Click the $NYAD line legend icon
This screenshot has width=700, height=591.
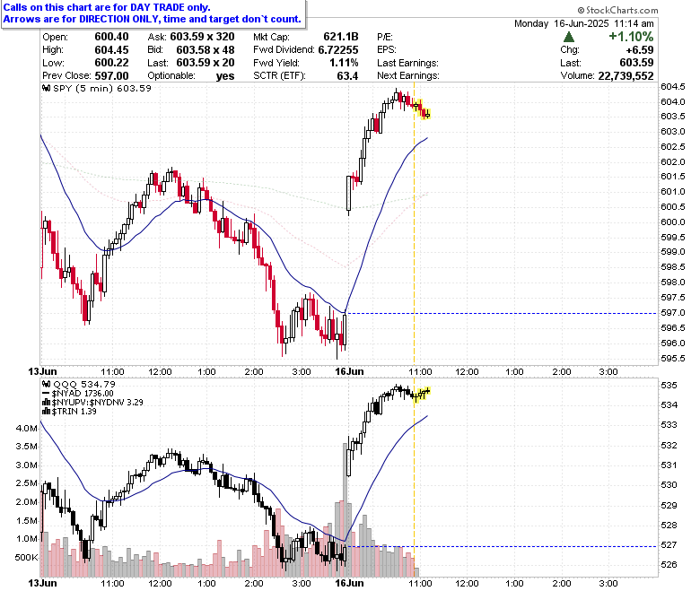click(x=46, y=394)
